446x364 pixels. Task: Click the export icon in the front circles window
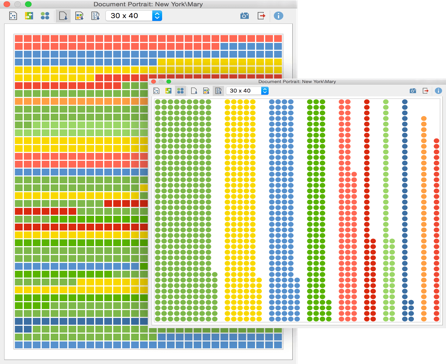[425, 91]
